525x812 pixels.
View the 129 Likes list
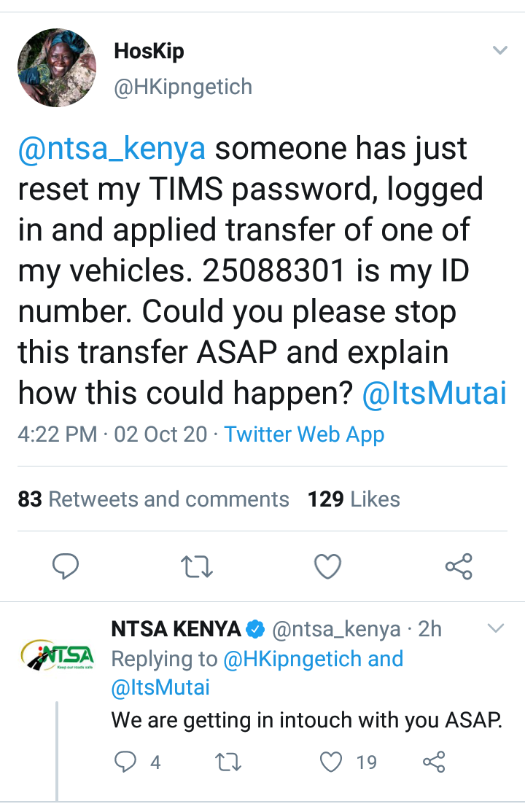(x=354, y=499)
